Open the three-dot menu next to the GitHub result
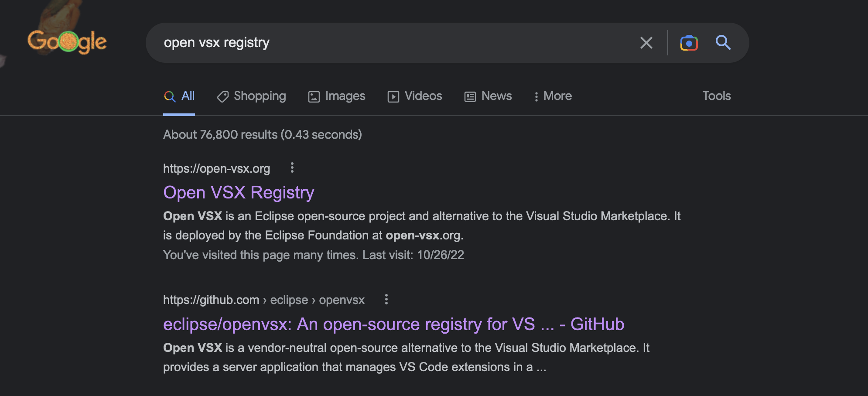The width and height of the screenshot is (868, 396). pos(386,300)
